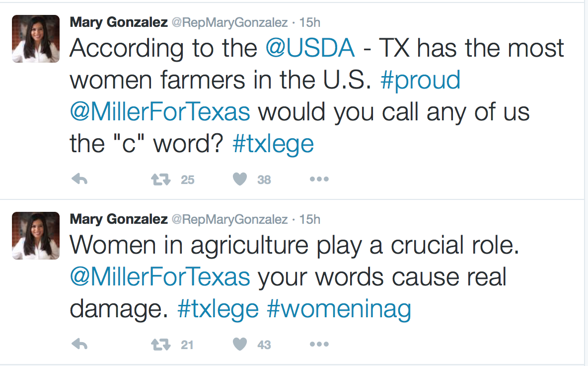Click Mary Gonzalez name on first tweet

(x=119, y=22)
